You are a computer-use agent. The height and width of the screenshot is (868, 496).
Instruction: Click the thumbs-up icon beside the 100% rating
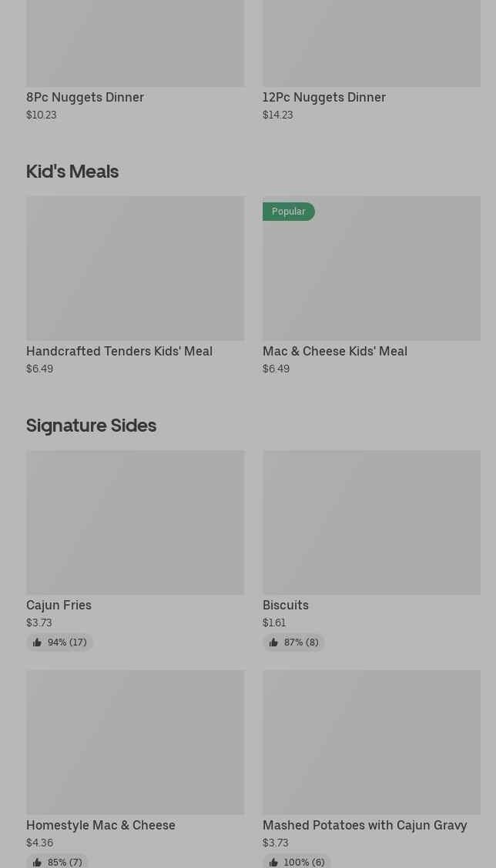tap(273, 863)
